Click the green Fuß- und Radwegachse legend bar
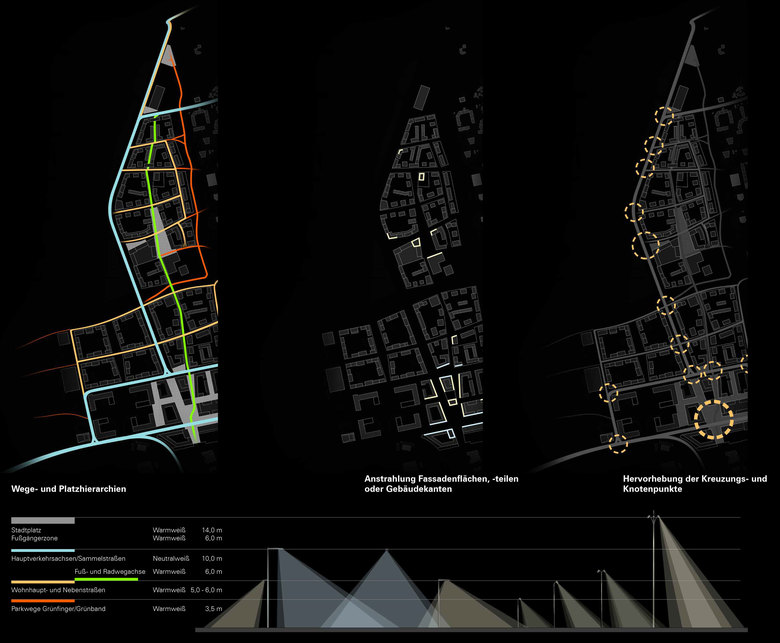The image size is (780, 643). (106, 579)
